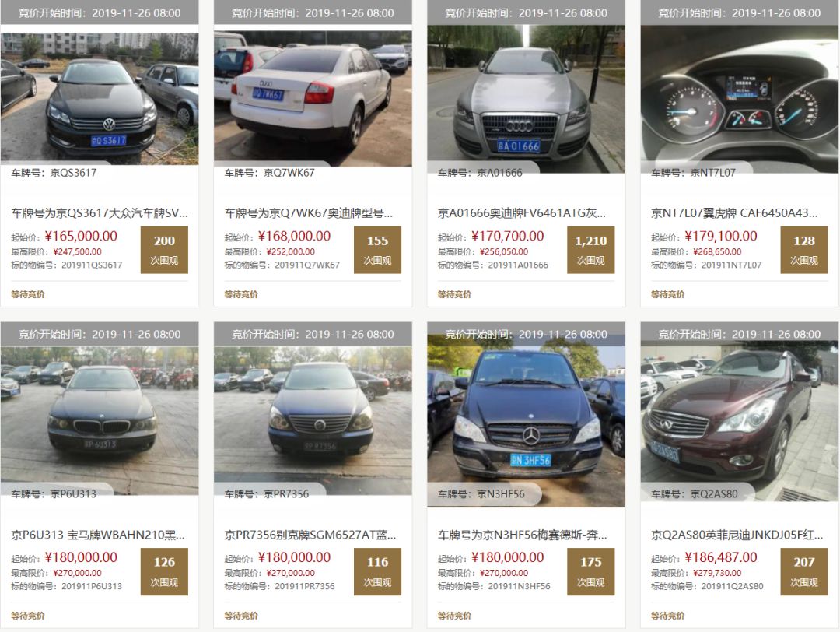Click listing title 车牌号为京QS3617大众汽车牌SV...

click(100, 213)
